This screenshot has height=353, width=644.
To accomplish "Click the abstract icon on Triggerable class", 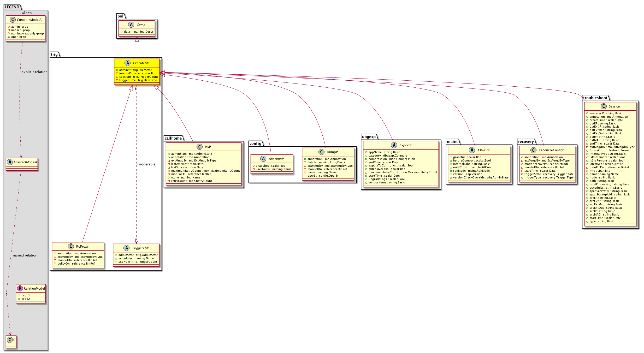I will click(x=127, y=248).
